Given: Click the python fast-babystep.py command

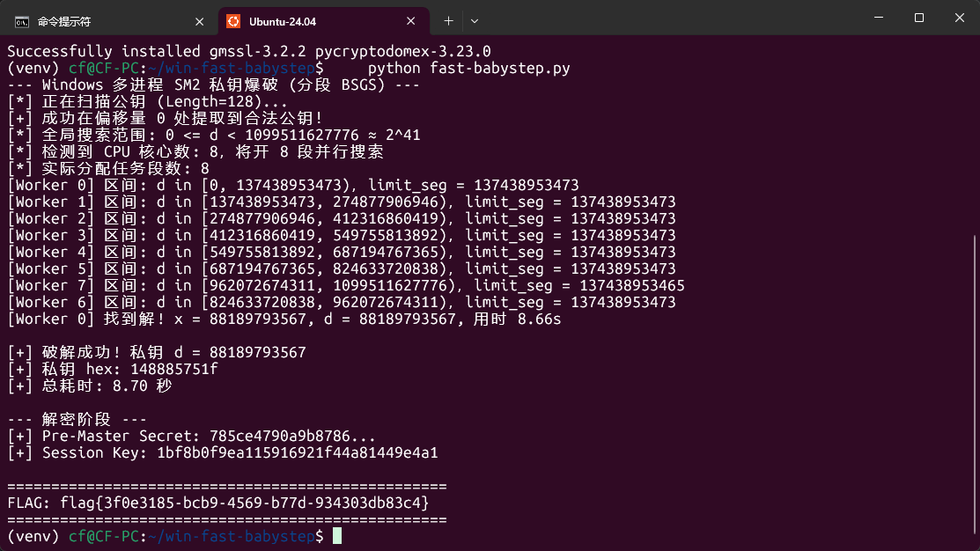Looking at the screenshot, I should point(468,68).
